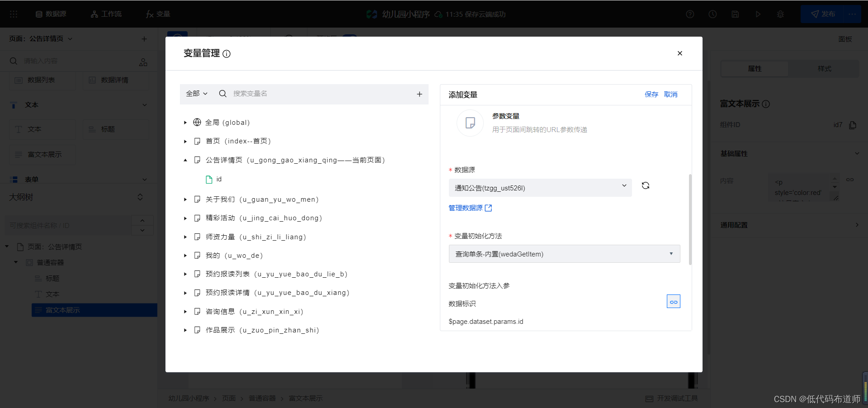Select 普通容器 in the outline tree
The height and width of the screenshot is (408, 868).
(50, 263)
